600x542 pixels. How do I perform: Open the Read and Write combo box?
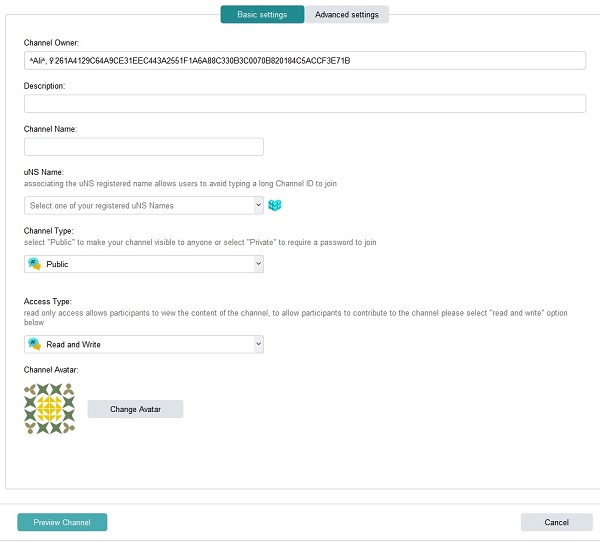[x=143, y=344]
